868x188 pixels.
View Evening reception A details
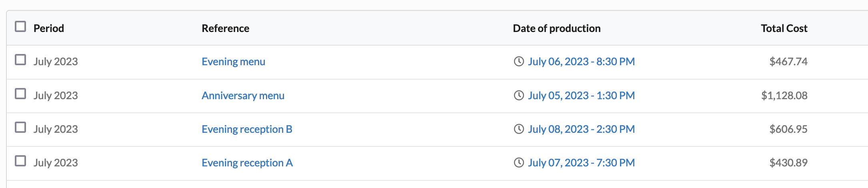(x=247, y=163)
